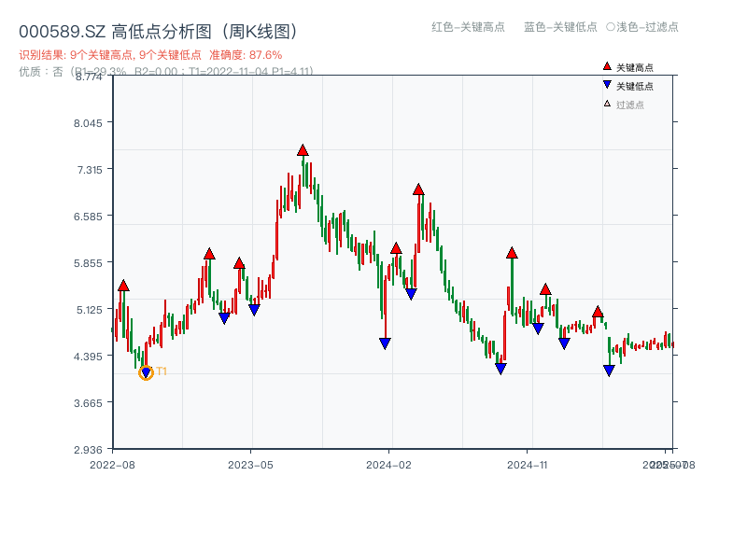The width and height of the screenshot is (747, 560).
Task: Click the blue low marker inside the orange T1 circle
Action: [x=146, y=372]
